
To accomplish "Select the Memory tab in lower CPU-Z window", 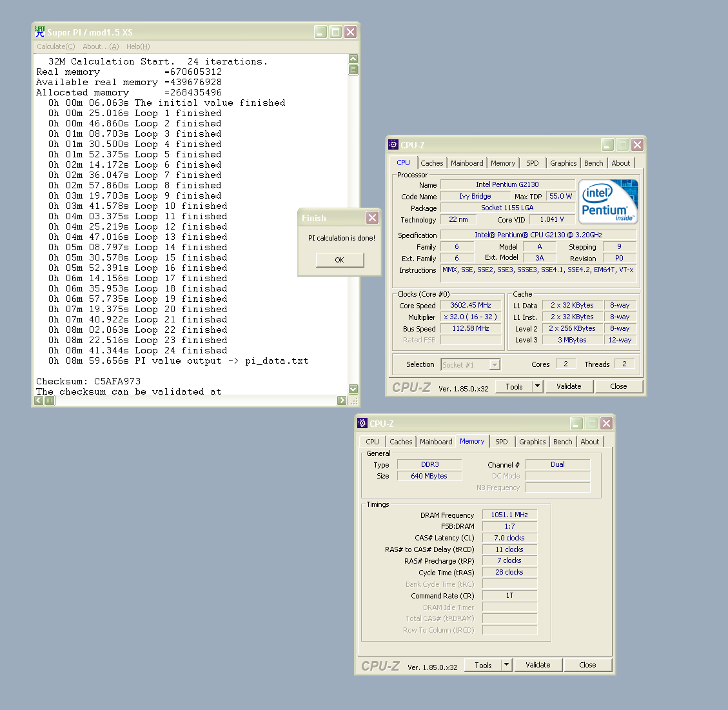I will (x=472, y=441).
